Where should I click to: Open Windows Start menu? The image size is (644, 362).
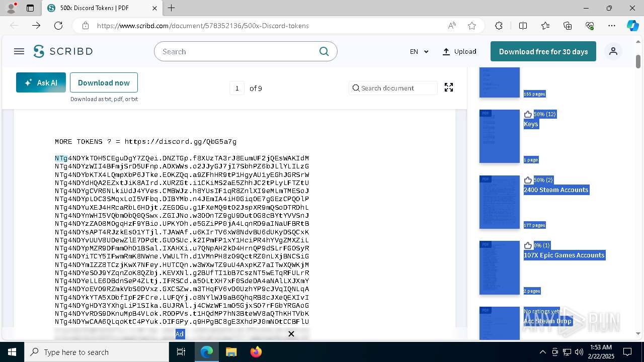12,352
